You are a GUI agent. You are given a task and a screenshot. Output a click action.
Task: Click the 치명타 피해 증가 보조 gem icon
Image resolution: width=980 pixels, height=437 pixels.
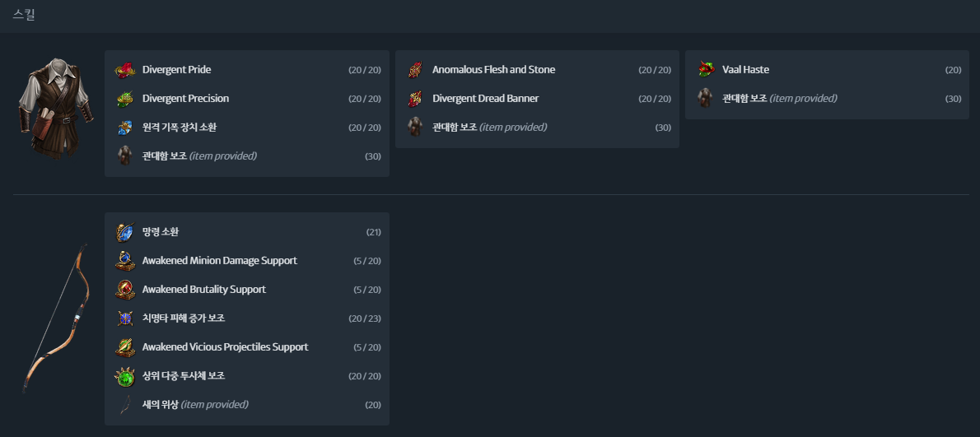click(x=125, y=318)
